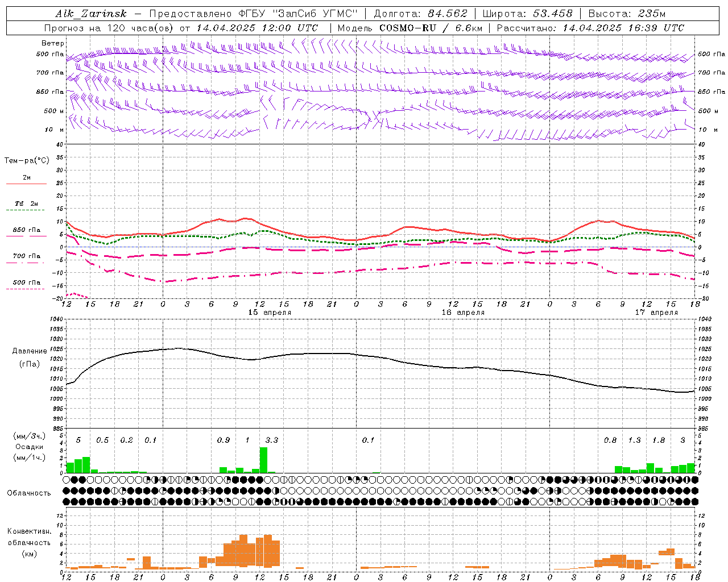
Task: Click the station name Alk_Zarinsk in the header
Action: (91, 14)
